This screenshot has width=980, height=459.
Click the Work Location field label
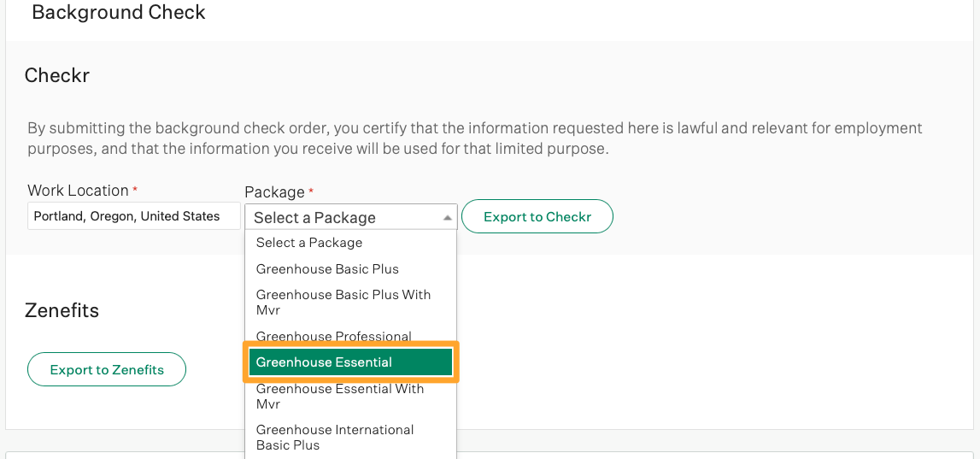click(x=78, y=191)
